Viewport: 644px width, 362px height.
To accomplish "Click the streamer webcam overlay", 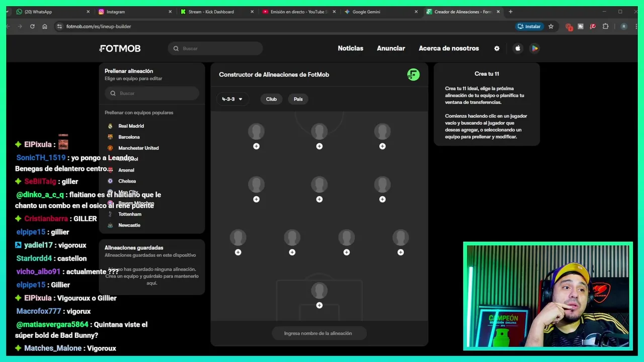I will coord(548,296).
